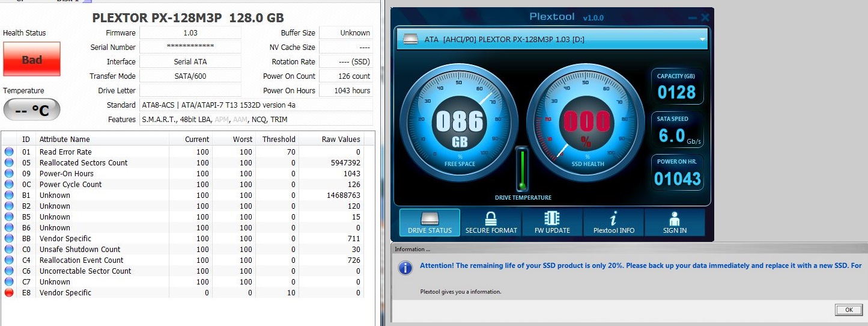Click the blue status dot for attribute B1
Screen dimensions: 868x326
coord(9,195)
